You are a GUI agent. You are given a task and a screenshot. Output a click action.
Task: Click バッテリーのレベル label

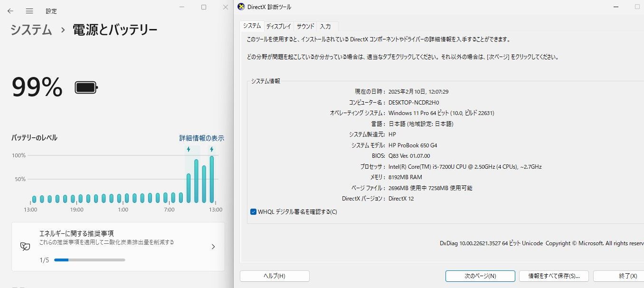pyautogui.click(x=34, y=138)
